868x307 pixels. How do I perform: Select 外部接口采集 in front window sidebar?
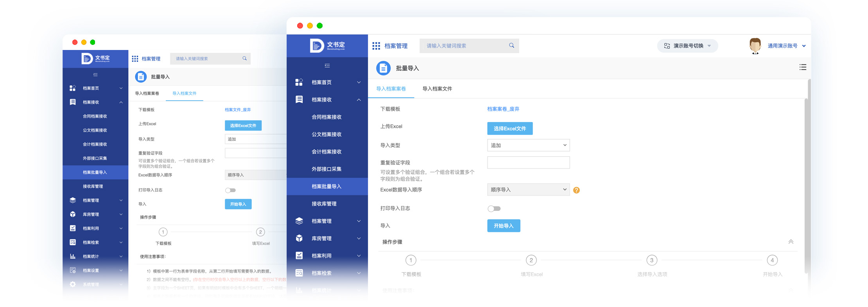click(x=327, y=169)
